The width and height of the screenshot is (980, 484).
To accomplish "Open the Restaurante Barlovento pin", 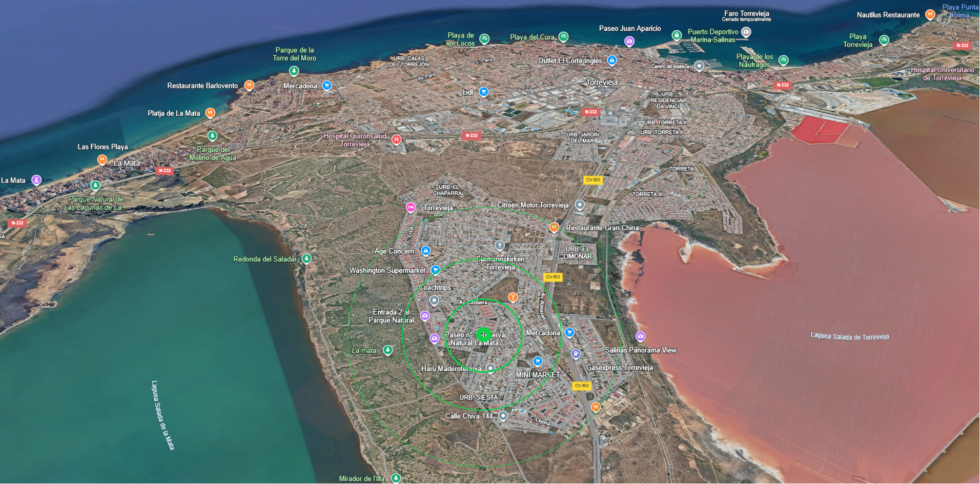I will (249, 85).
